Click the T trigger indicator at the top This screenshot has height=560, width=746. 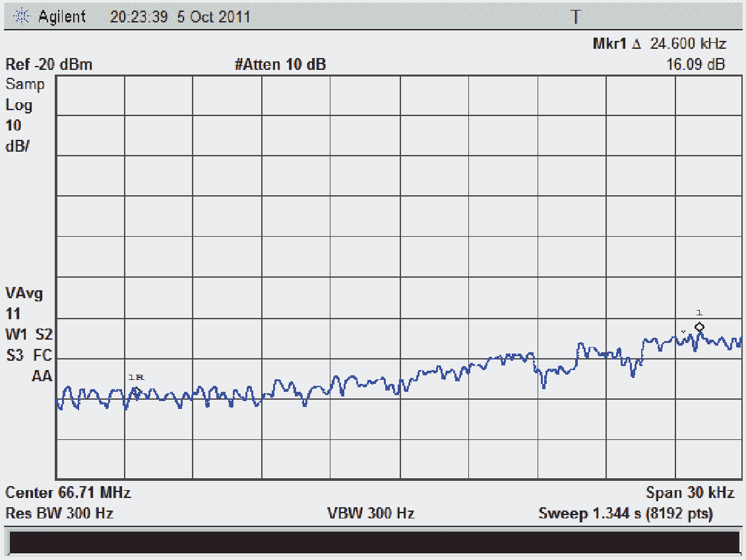tap(575, 18)
